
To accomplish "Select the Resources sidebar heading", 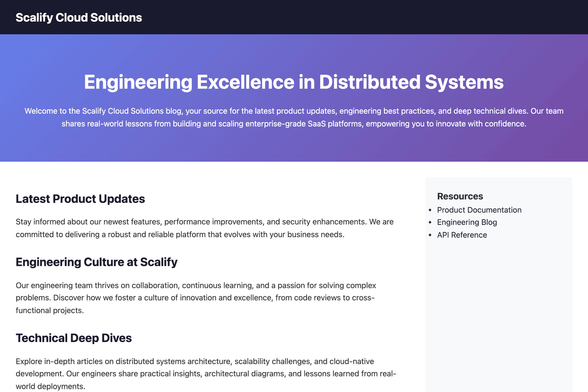I will 460,196.
